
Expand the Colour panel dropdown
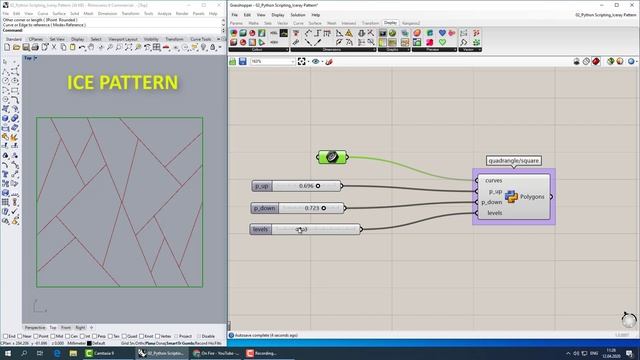click(287, 50)
